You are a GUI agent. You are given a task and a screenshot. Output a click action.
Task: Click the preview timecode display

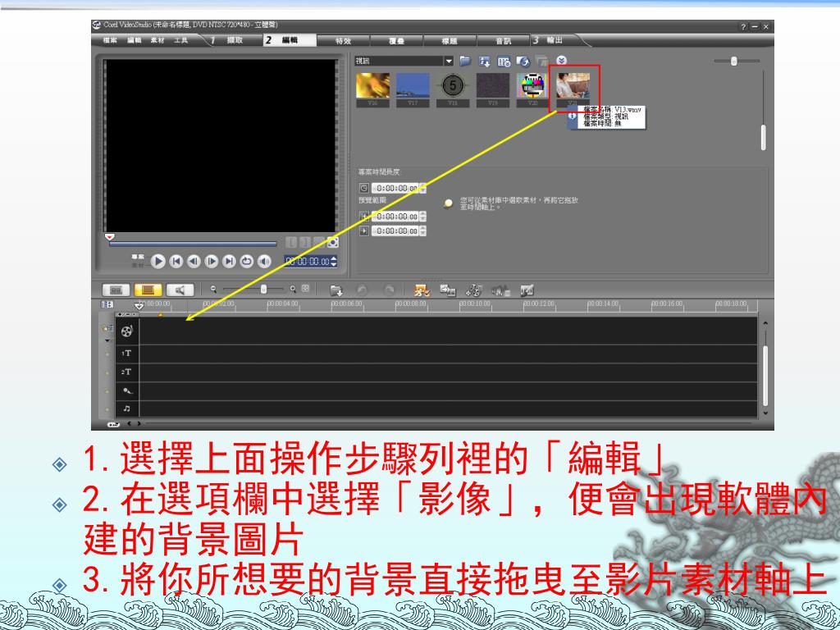[307, 262]
